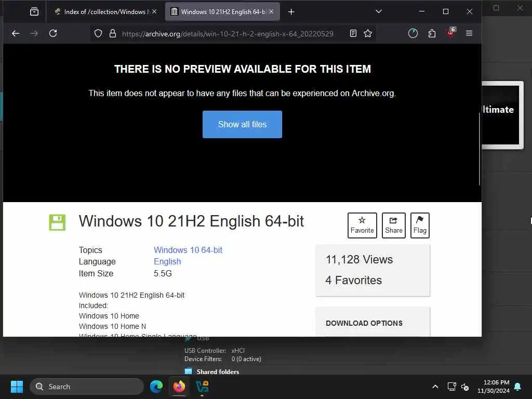Screen dimensions: 532x399
Task: Switch to Index of /collection/Windows tab
Action: click(105, 12)
